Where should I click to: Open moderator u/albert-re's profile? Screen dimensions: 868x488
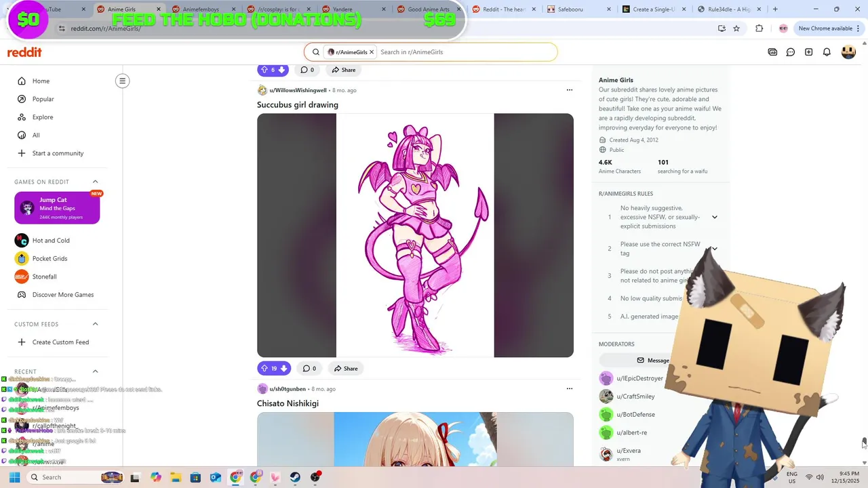pyautogui.click(x=631, y=432)
